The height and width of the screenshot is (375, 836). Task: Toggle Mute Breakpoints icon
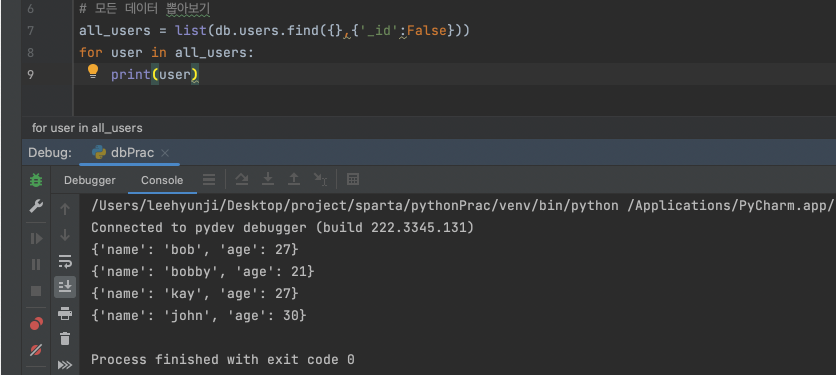36,350
